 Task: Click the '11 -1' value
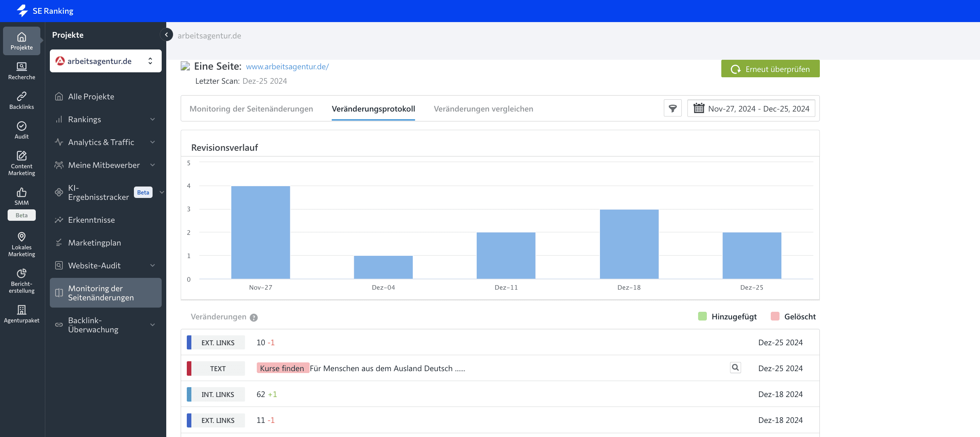pos(266,420)
